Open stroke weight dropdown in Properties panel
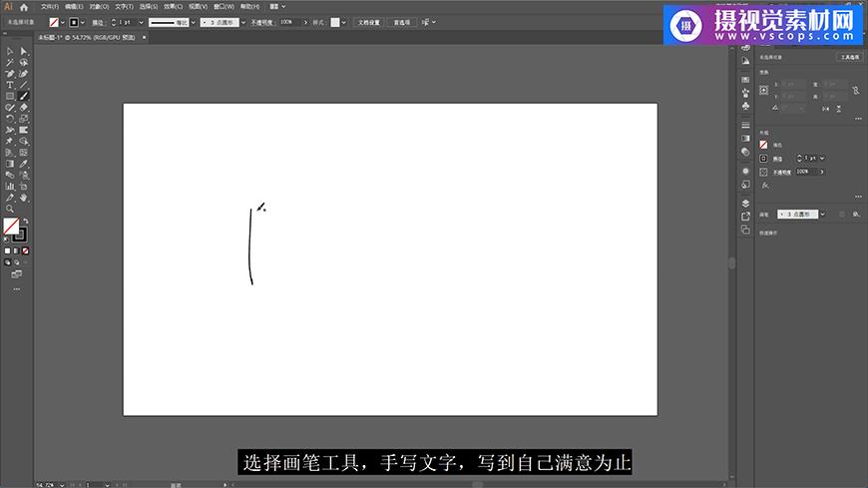868x488 pixels. (822, 159)
